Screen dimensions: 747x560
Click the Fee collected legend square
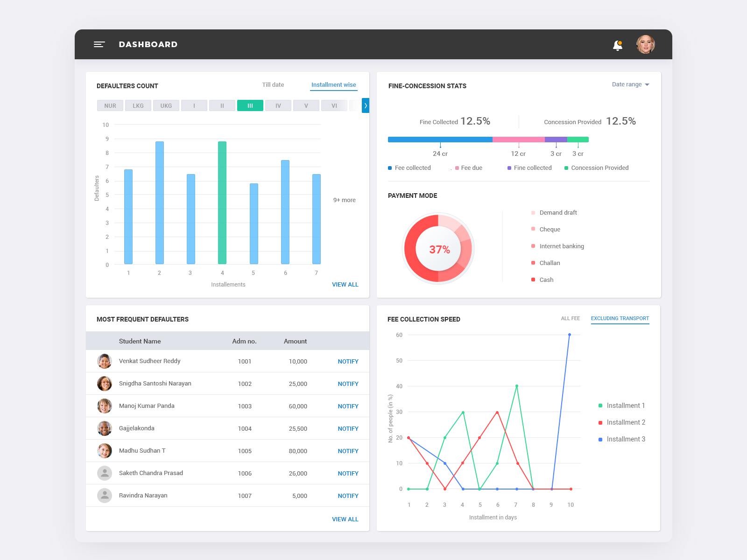click(390, 168)
